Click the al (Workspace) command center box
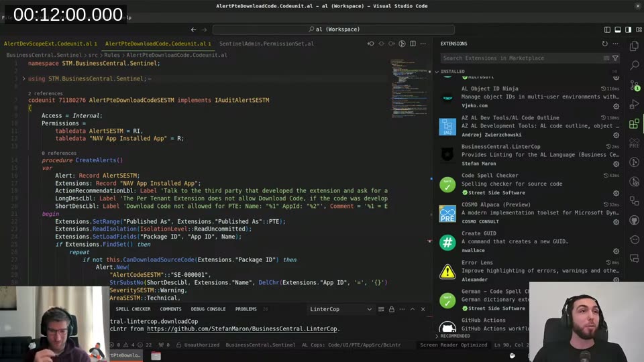Screen dimensions: 644x362 click(x=334, y=29)
